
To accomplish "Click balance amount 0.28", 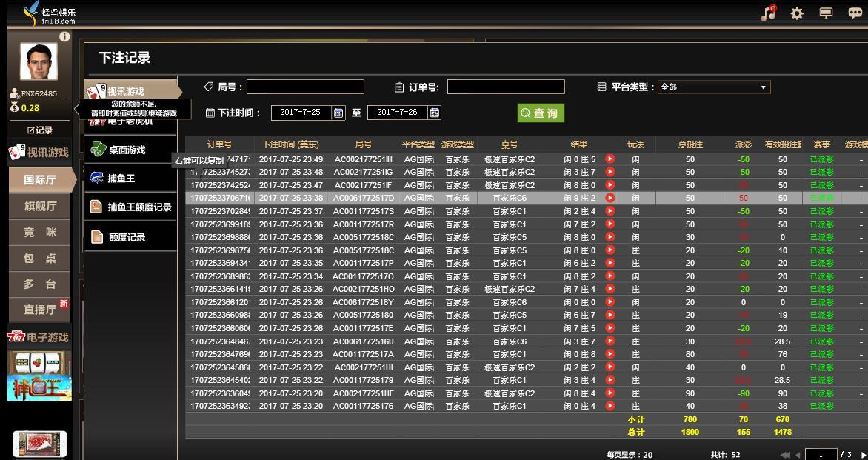I will tap(30, 108).
